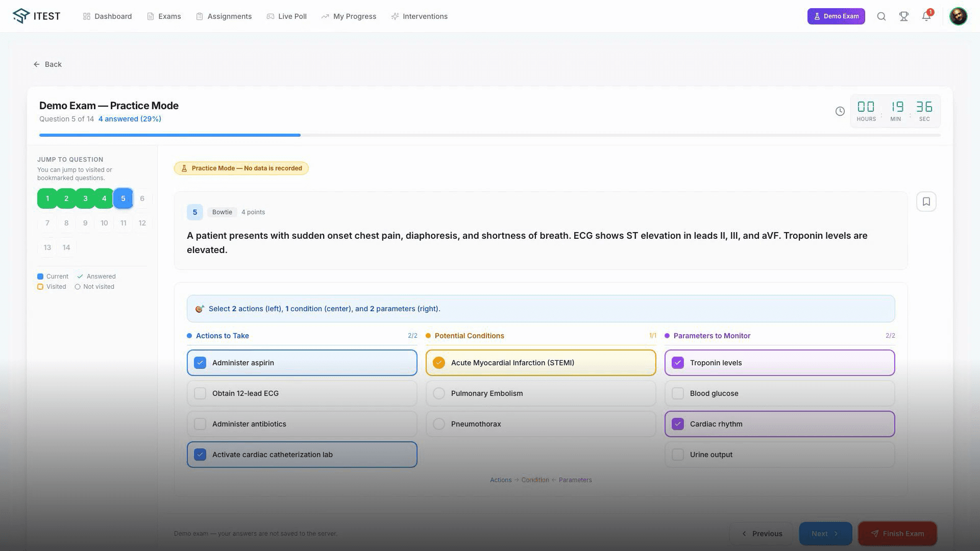Open the Interventions page

pyautogui.click(x=419, y=16)
